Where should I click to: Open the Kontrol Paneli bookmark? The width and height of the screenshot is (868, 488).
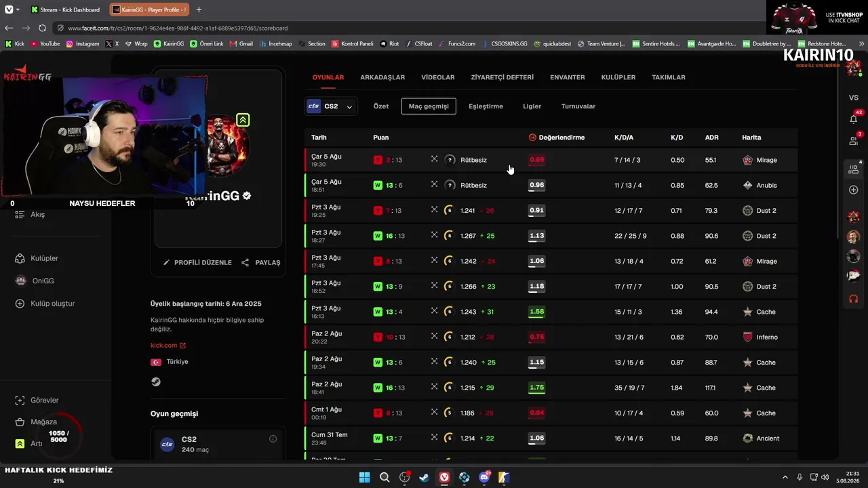click(353, 43)
